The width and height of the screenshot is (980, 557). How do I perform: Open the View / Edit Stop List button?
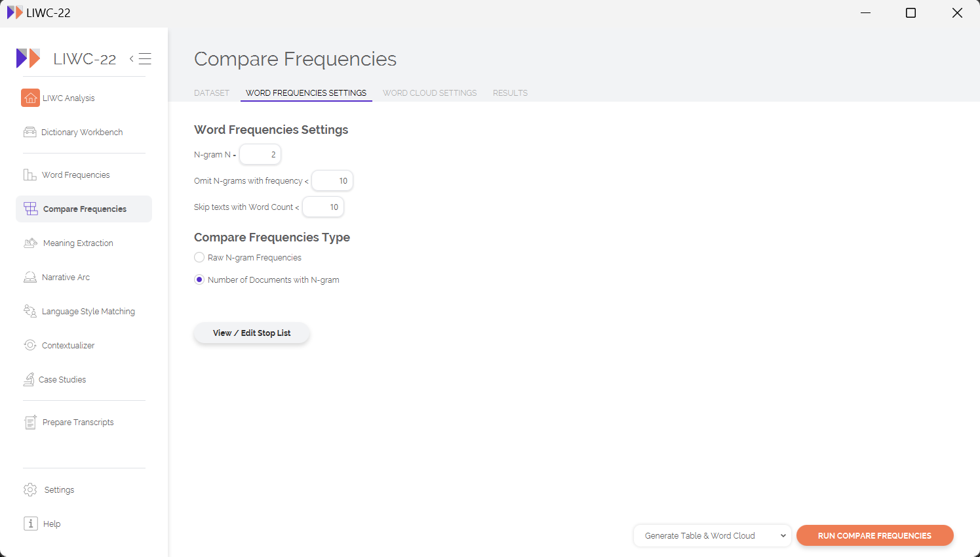tap(252, 333)
